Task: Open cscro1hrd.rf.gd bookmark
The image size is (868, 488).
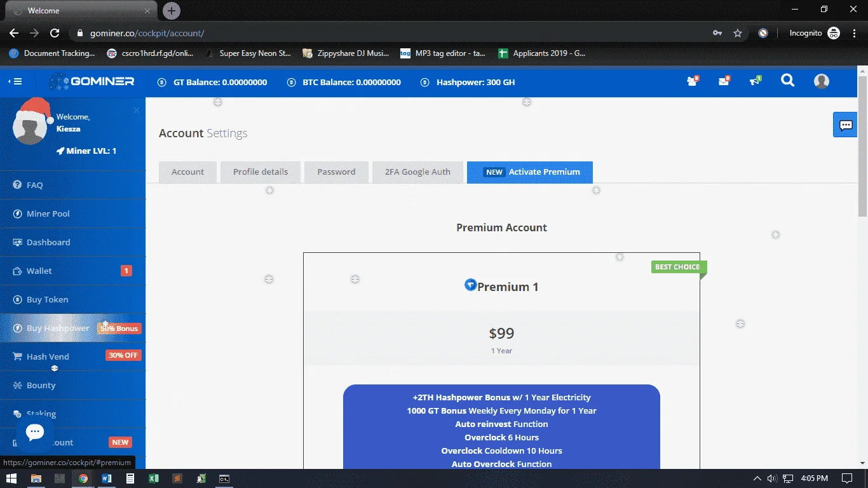Action: click(x=151, y=53)
